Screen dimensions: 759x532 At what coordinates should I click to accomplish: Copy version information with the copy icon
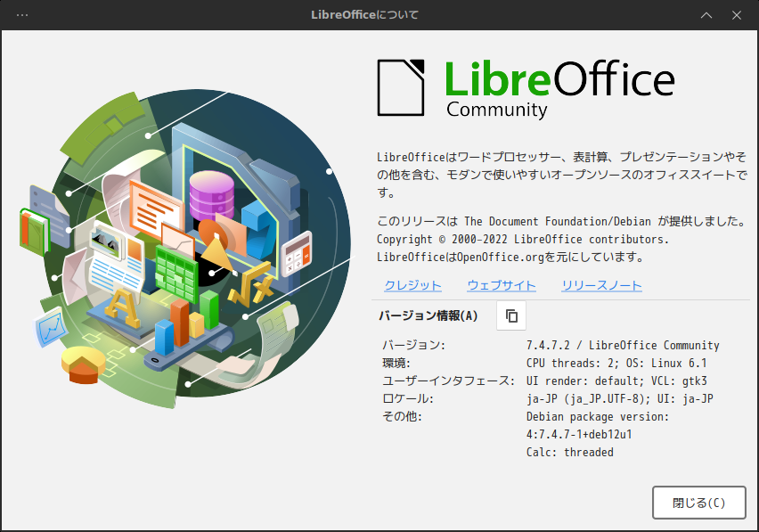click(511, 315)
